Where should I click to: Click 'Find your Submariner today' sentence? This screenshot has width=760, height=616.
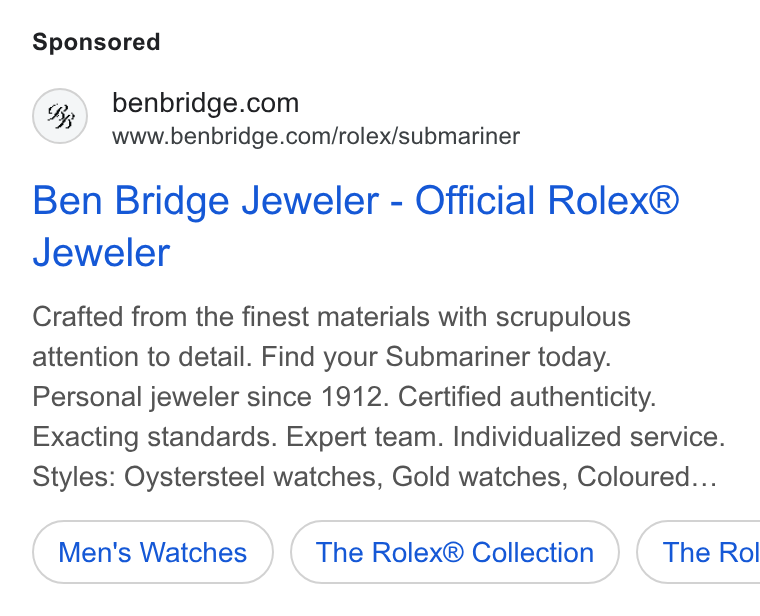point(436,357)
